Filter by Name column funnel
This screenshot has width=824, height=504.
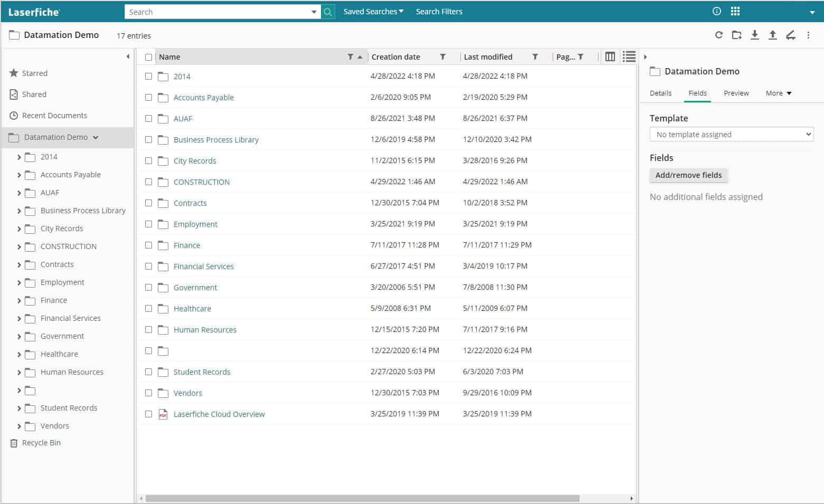tap(350, 57)
